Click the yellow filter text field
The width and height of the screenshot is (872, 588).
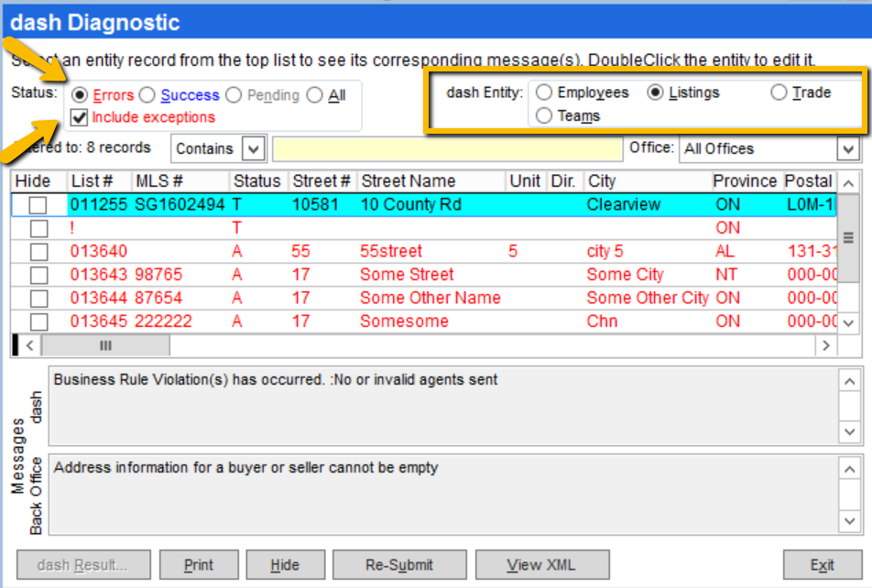447,148
